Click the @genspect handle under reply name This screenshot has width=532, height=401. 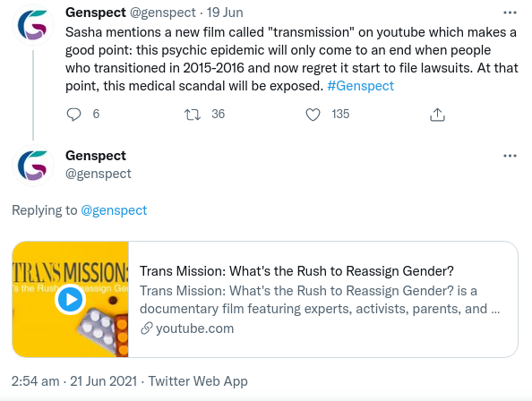[98, 174]
